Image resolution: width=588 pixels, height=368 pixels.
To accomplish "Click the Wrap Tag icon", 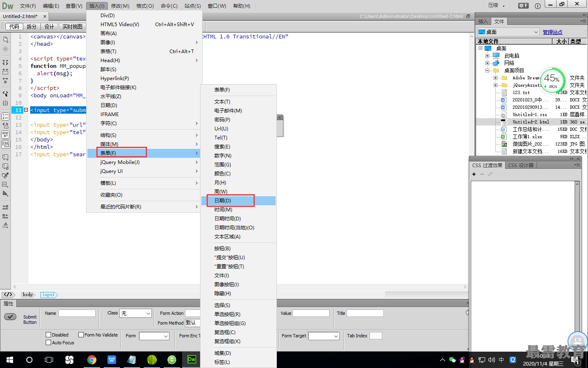I will pos(5,175).
